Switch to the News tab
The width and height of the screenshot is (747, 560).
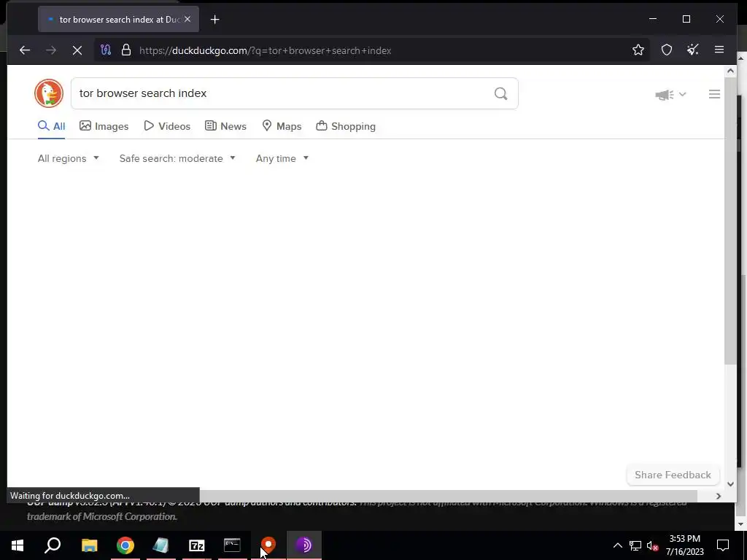225,126
